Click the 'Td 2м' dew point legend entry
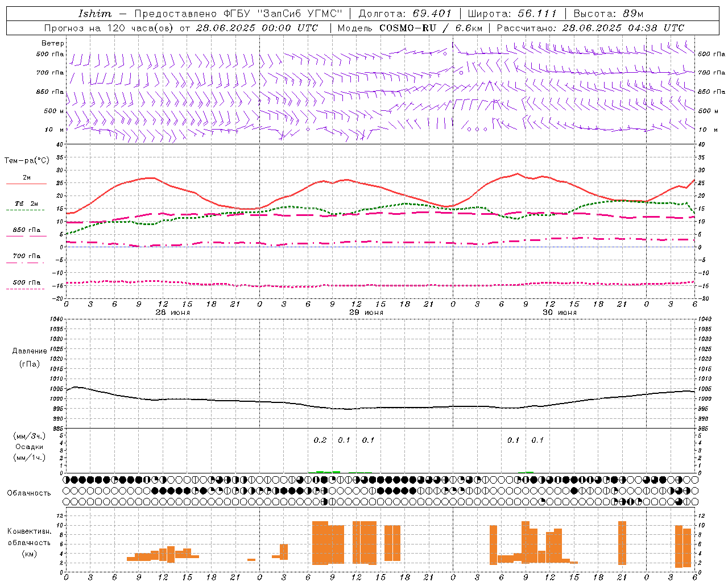The height and width of the screenshot is (582, 728). (27, 203)
